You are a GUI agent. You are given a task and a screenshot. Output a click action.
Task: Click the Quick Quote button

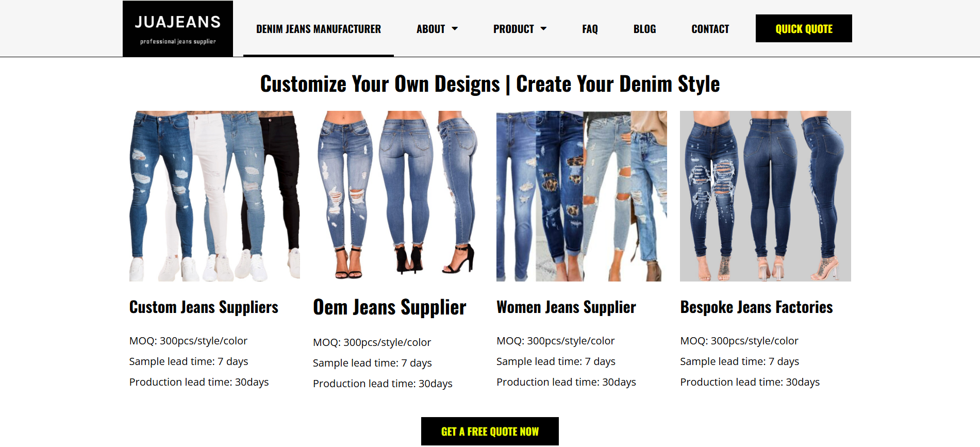pos(804,28)
